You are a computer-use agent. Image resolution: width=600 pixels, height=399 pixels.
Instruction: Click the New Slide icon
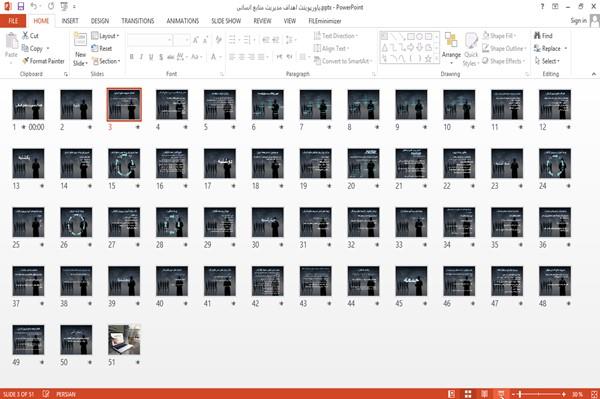click(80, 40)
